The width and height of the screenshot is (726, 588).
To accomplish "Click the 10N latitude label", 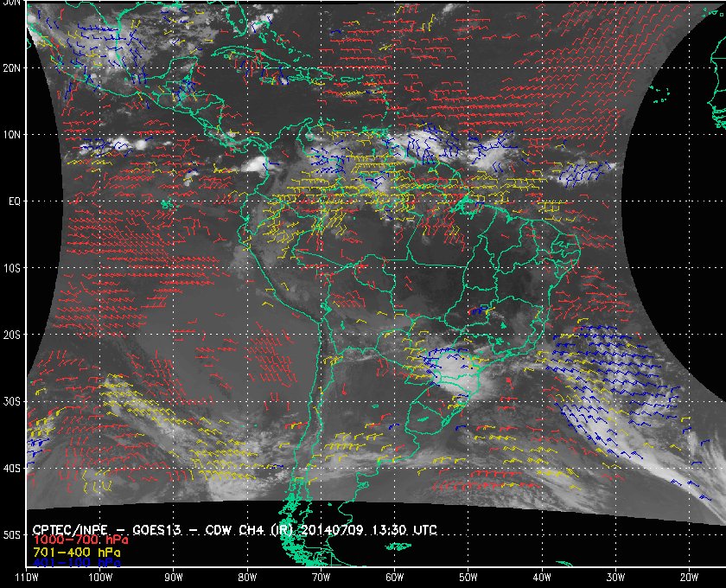I will [x=11, y=134].
